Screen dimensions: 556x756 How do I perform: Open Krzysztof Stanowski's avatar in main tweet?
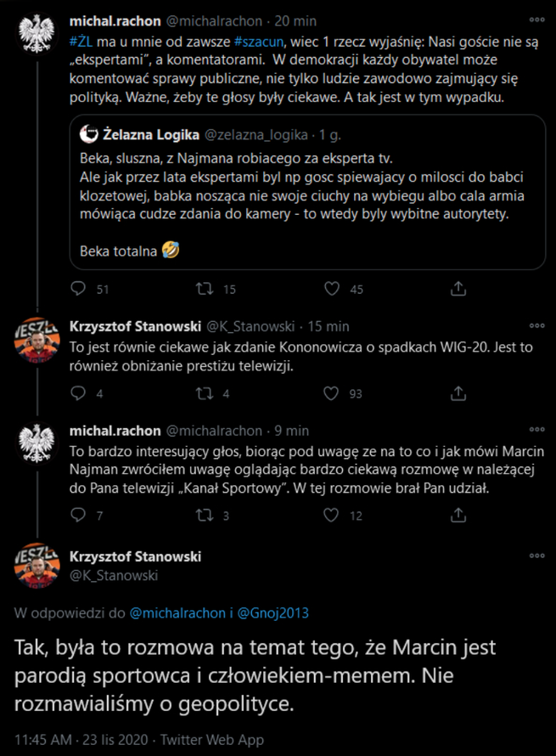point(36,566)
